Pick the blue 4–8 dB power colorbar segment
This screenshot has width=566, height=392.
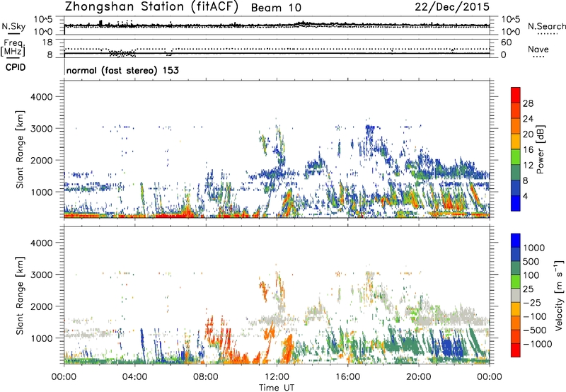pos(516,188)
